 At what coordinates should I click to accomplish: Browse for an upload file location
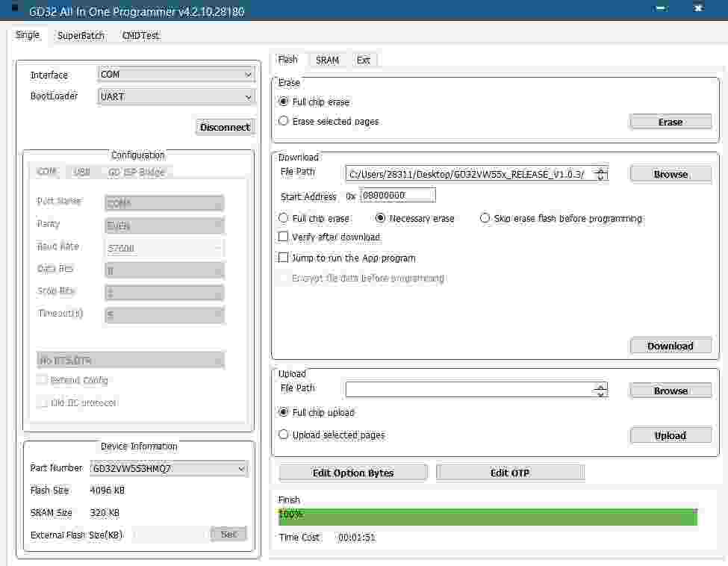tap(671, 391)
